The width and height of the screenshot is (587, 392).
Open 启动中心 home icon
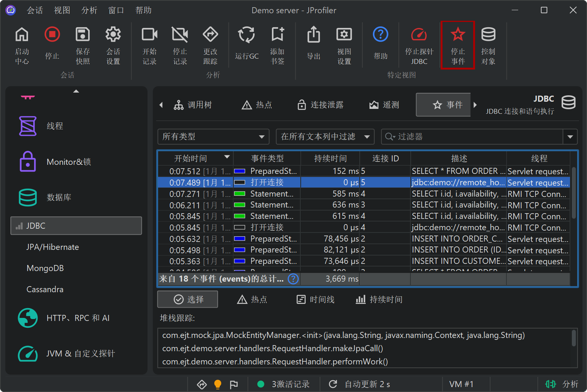click(x=22, y=35)
